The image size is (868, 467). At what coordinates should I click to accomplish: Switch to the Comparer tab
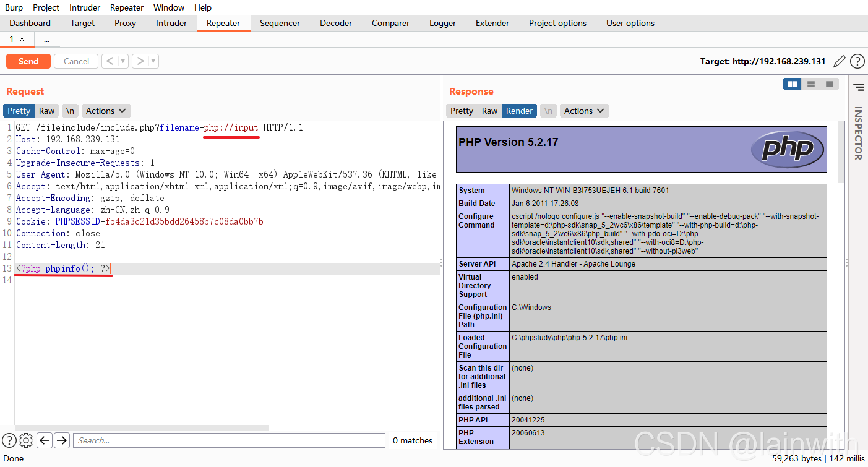(390, 23)
